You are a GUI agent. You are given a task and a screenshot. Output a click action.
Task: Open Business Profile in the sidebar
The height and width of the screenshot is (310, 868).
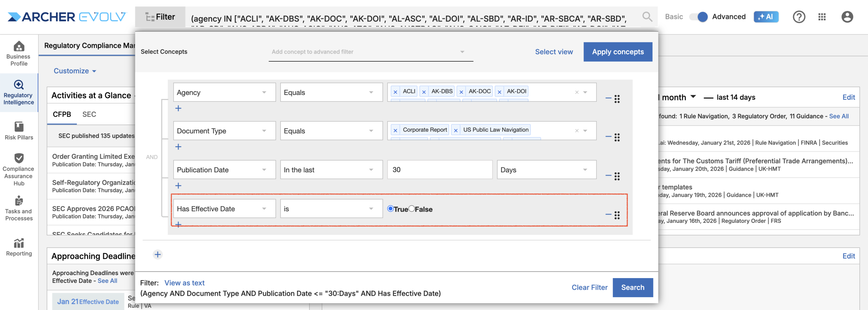[x=19, y=54]
